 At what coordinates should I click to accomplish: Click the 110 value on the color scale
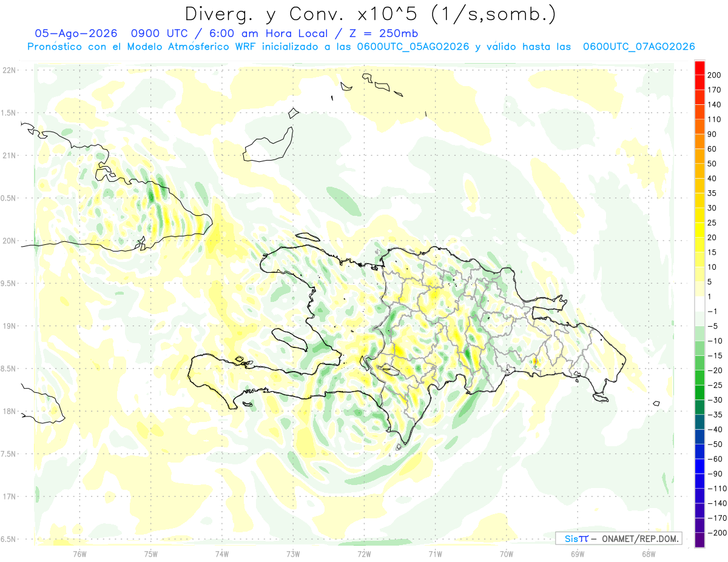click(x=715, y=119)
